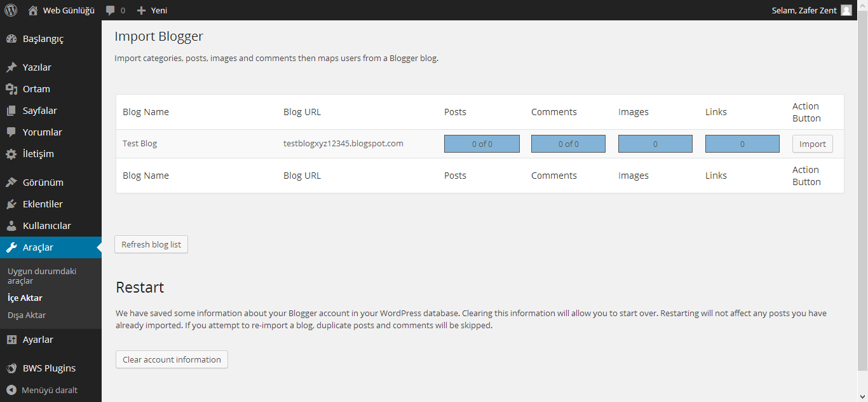868x402 pixels.
Task: Click the Links progress bar
Action: point(742,144)
